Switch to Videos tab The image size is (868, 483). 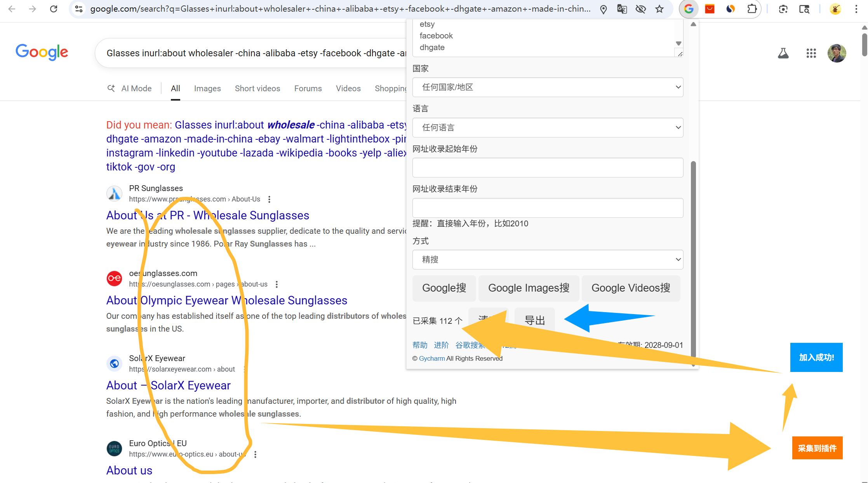[x=348, y=89]
